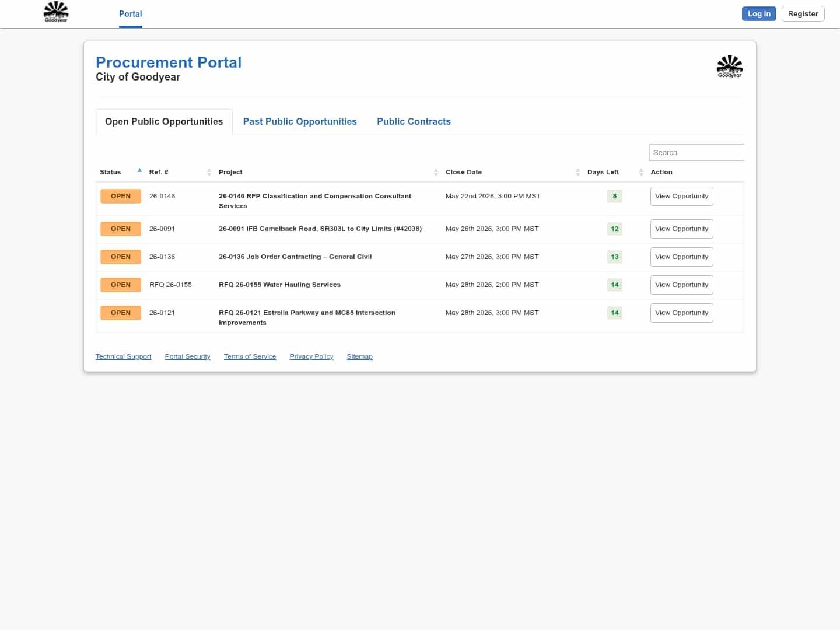Click close date May 28th 2026, 3:00 PM MST
Image resolution: width=840 pixels, height=630 pixels.
click(x=492, y=313)
